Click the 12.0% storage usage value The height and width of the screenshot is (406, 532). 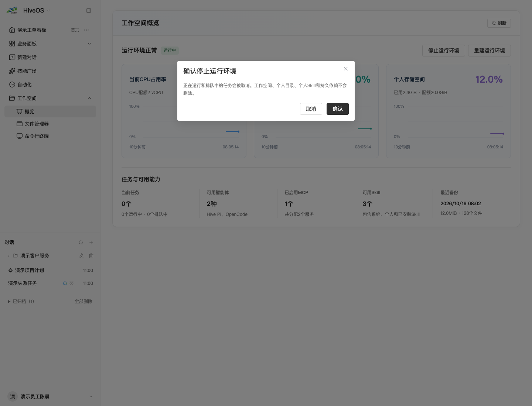click(489, 79)
